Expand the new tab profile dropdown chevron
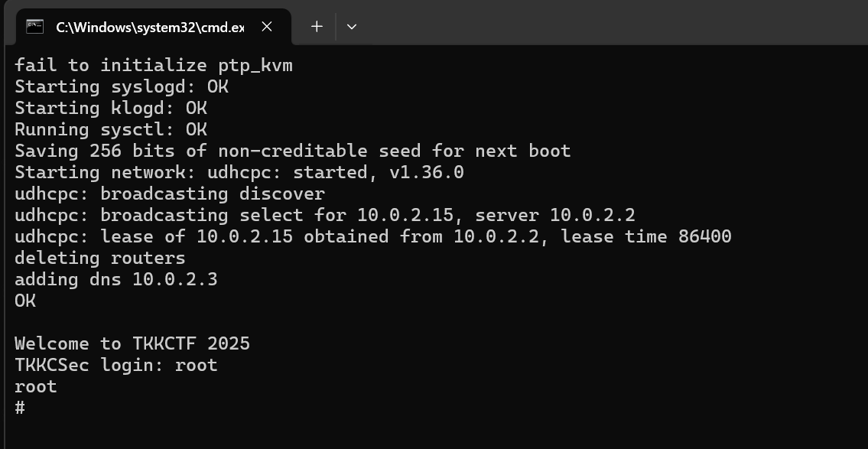 (x=352, y=27)
